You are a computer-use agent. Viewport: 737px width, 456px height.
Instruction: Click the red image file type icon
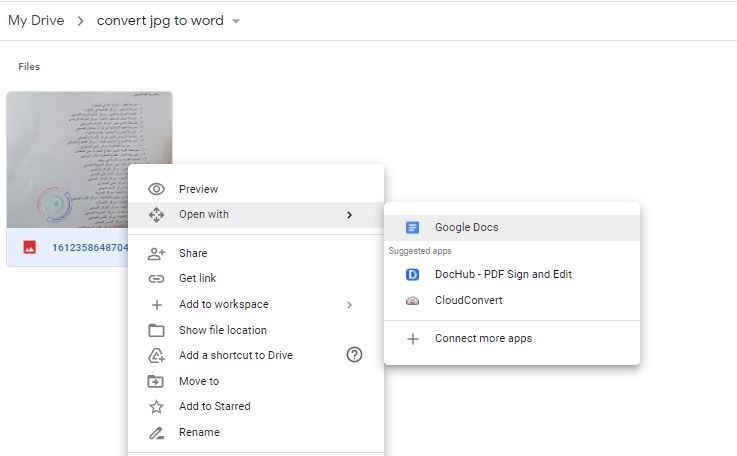tap(30, 248)
